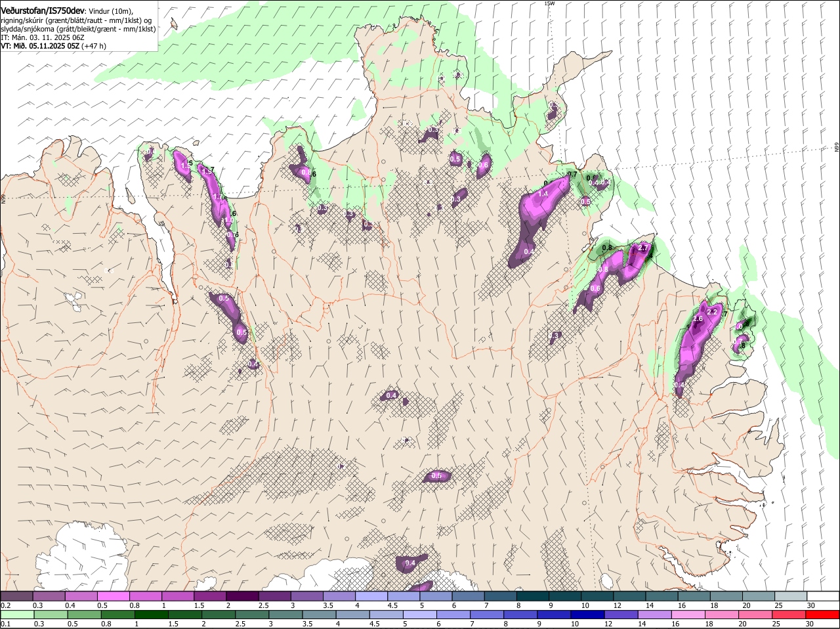Image resolution: width=840 pixels, height=629 pixels.
Task: Select lower legend swatch starting at 0.8
Action: coord(117,615)
